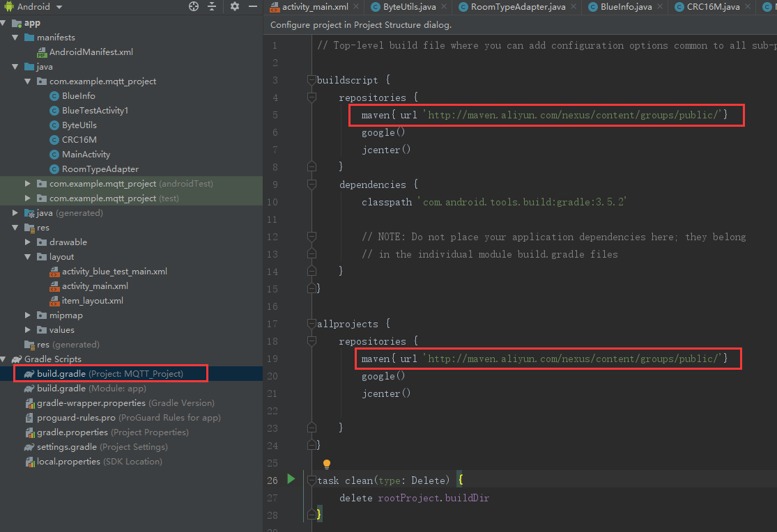Image resolution: width=777 pixels, height=532 pixels.
Task: Collapse the layout folder
Action: 28,256
